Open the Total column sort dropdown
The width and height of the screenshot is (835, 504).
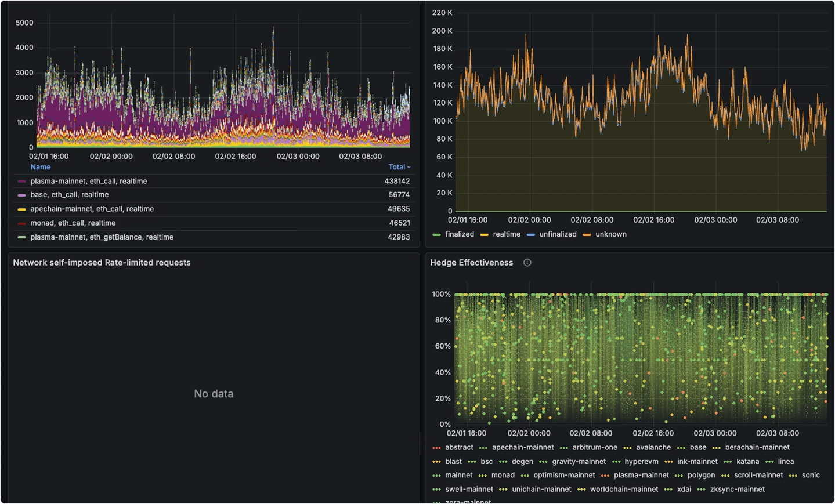(399, 167)
